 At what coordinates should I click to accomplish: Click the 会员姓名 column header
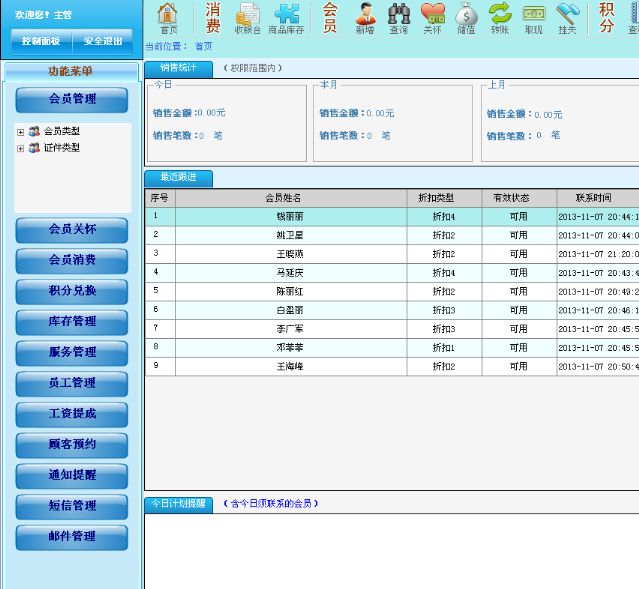coord(290,198)
